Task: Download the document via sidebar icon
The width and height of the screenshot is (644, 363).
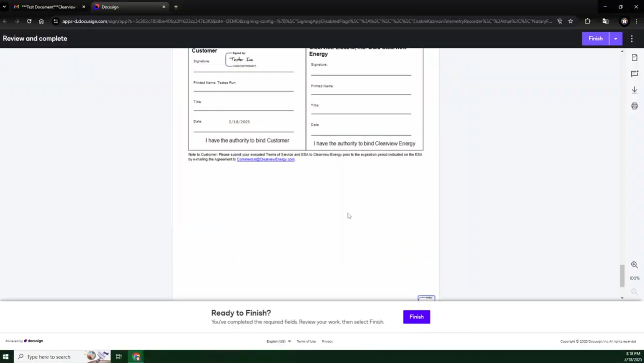Action: (x=634, y=90)
